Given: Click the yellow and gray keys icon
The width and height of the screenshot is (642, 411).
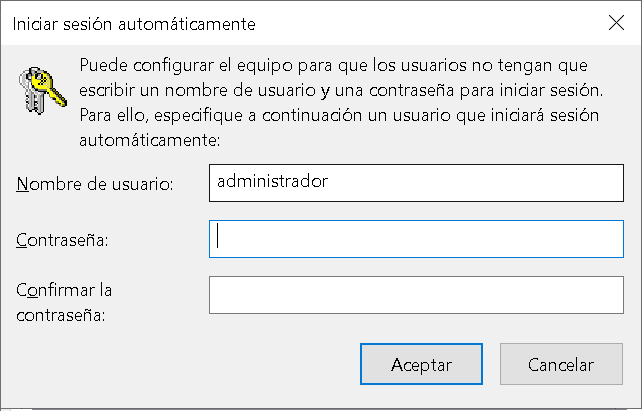Looking at the screenshot, I should tap(42, 90).
